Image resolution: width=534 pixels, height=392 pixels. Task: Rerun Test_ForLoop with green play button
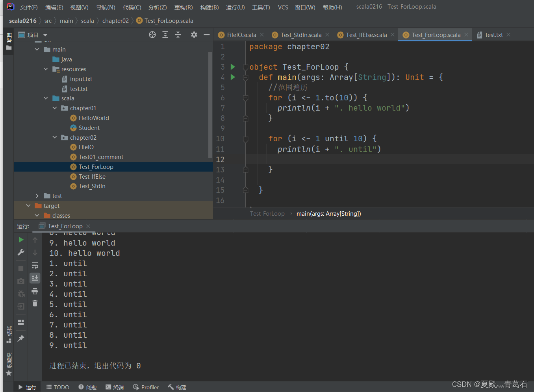(21, 240)
